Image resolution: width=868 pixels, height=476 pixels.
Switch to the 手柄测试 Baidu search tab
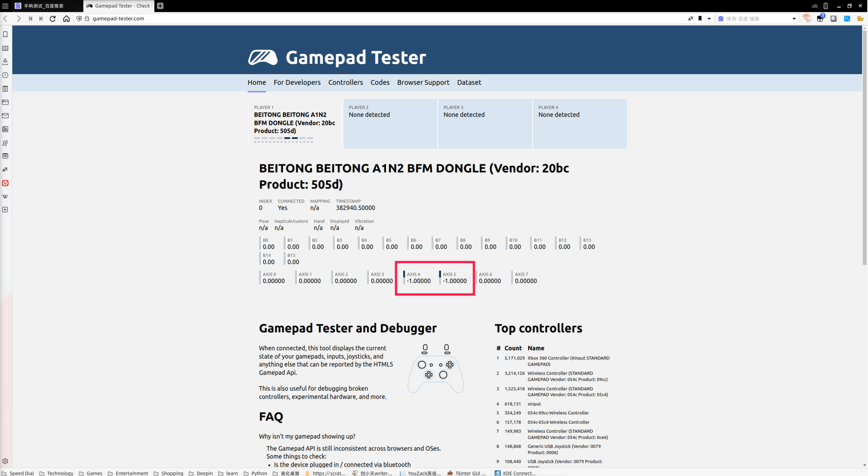pos(44,6)
